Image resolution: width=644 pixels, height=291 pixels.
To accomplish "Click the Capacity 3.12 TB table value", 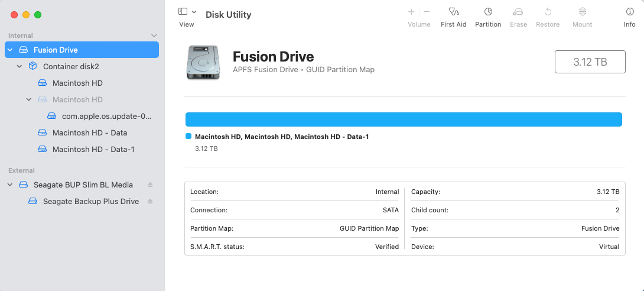I will tap(609, 192).
